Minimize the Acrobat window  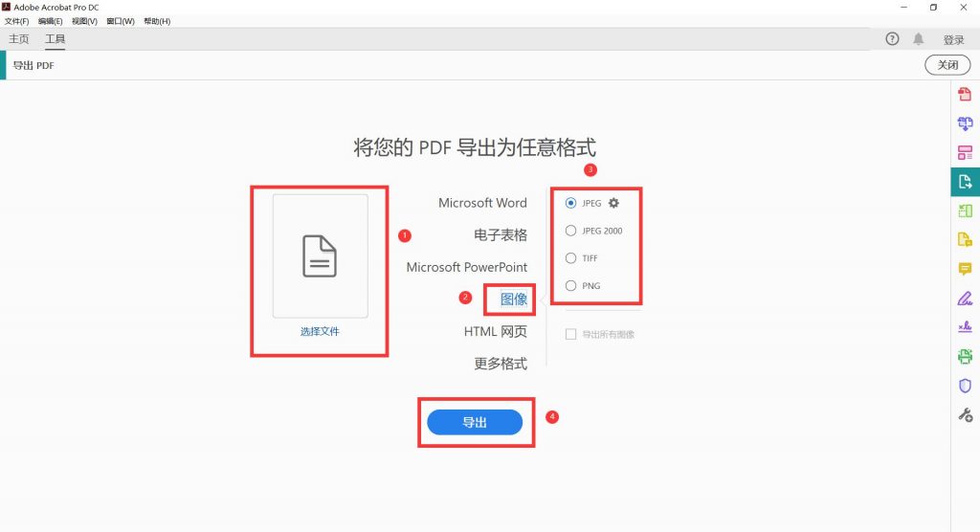coord(903,7)
